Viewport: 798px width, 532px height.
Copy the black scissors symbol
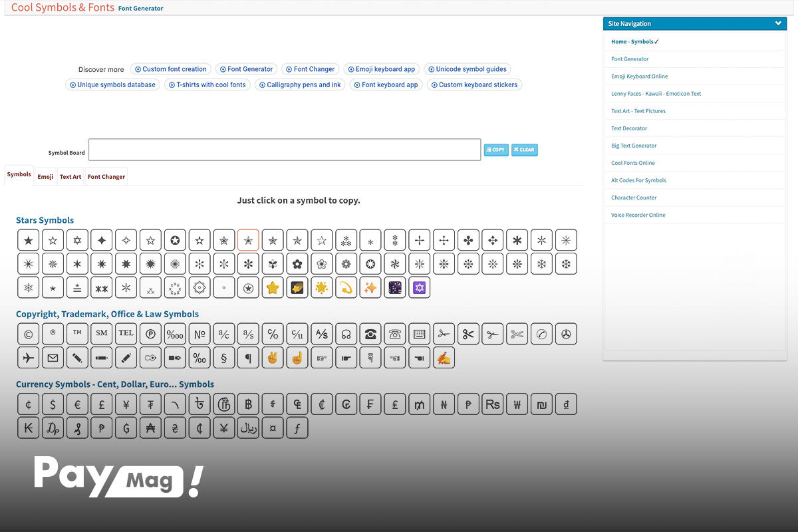click(x=468, y=334)
